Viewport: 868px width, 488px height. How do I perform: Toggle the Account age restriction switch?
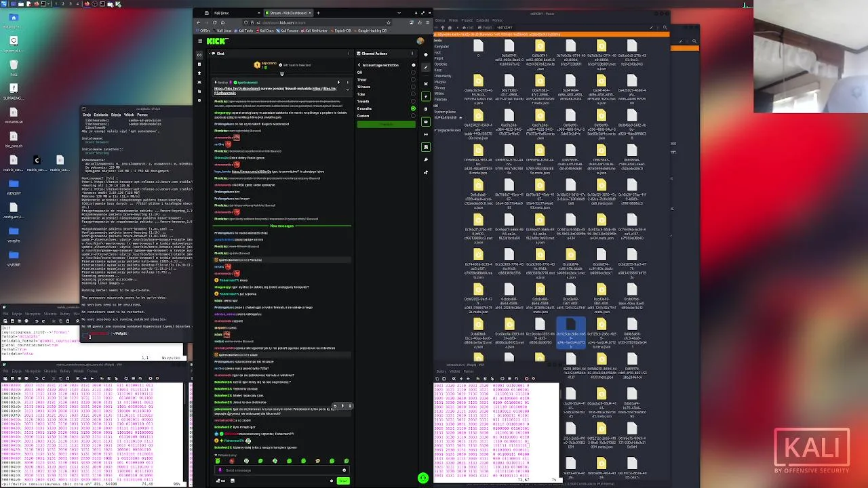[414, 65]
